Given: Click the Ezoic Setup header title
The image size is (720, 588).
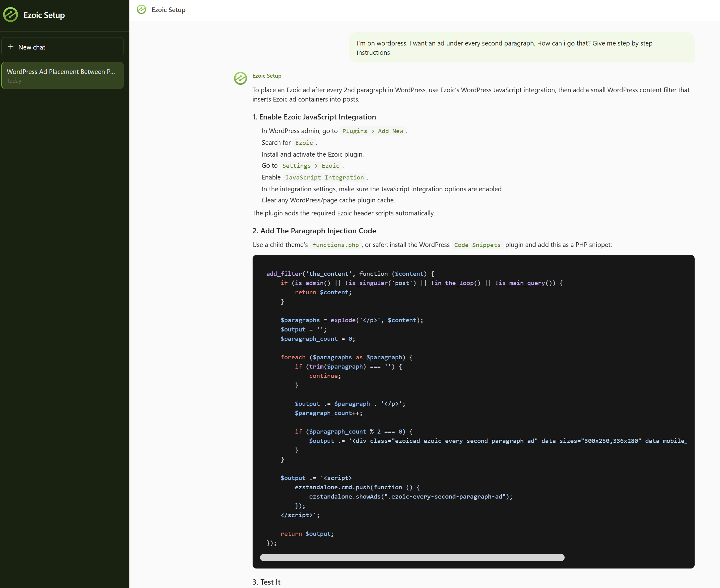Looking at the screenshot, I should (168, 10).
